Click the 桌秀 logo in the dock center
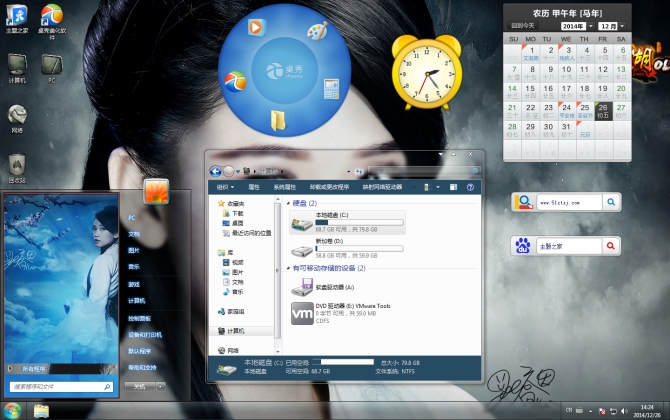 point(285,70)
